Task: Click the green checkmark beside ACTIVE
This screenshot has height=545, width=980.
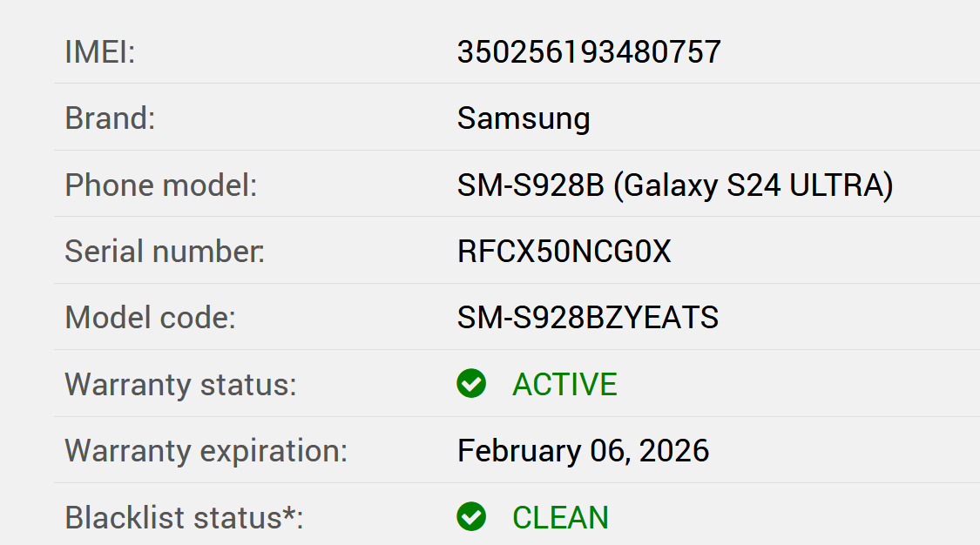Action: click(x=471, y=384)
